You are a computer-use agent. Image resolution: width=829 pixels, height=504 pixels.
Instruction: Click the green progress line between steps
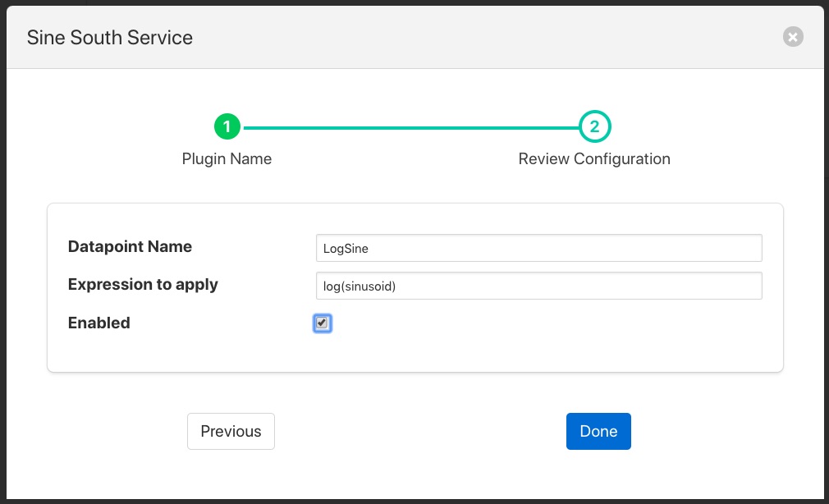coord(410,127)
